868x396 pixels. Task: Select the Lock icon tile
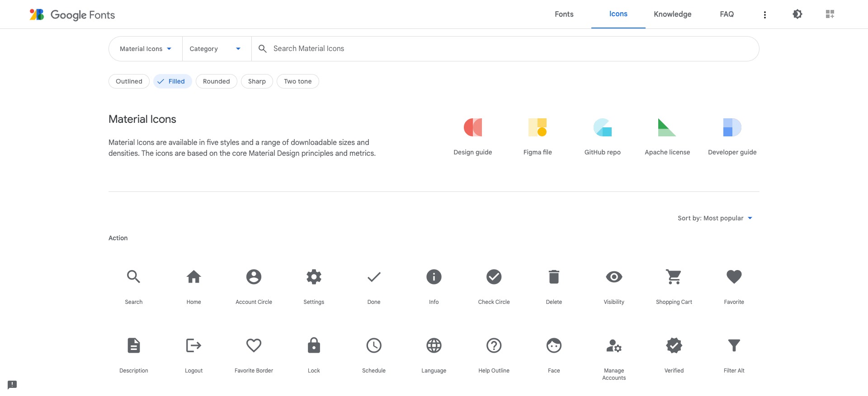click(314, 345)
